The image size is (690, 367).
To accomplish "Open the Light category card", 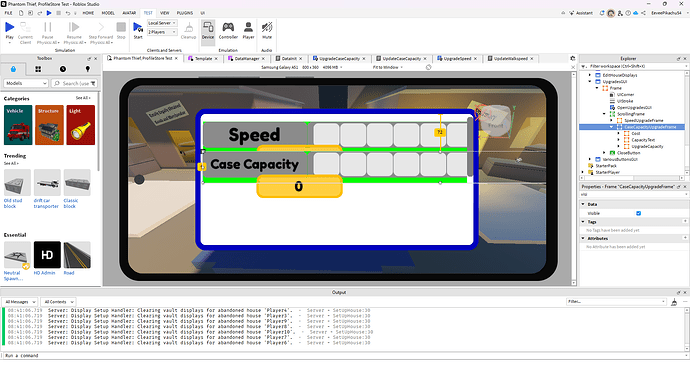I will (x=81, y=125).
